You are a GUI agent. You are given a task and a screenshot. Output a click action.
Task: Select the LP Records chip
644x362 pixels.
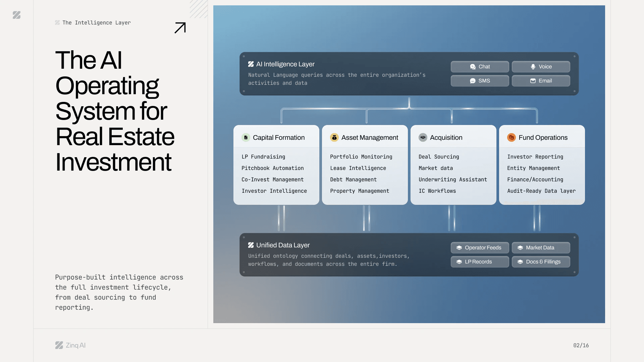pyautogui.click(x=480, y=262)
